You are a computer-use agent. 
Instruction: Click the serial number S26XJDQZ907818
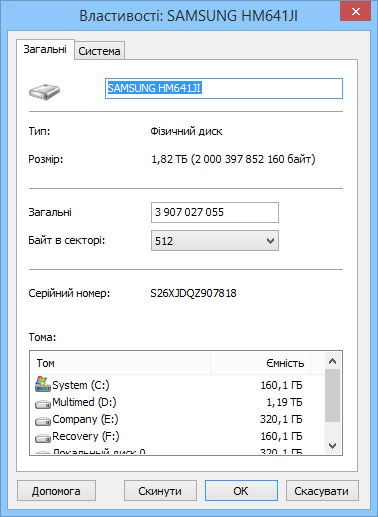[x=193, y=293]
